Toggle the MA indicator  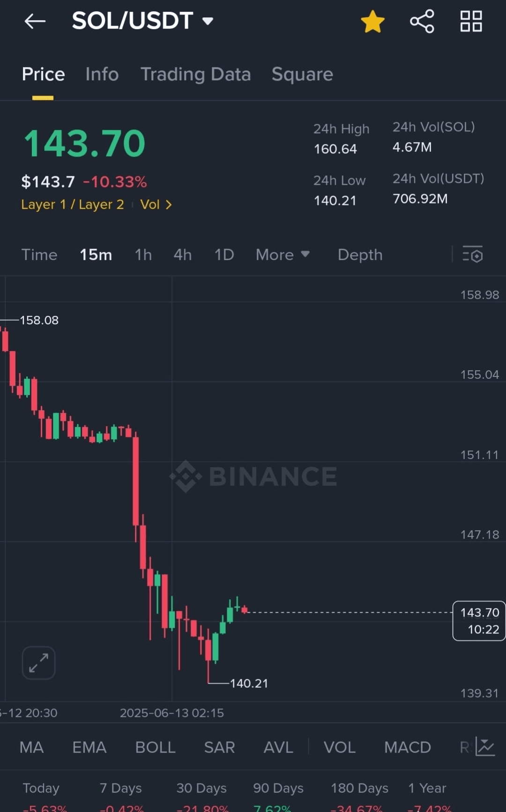31,747
